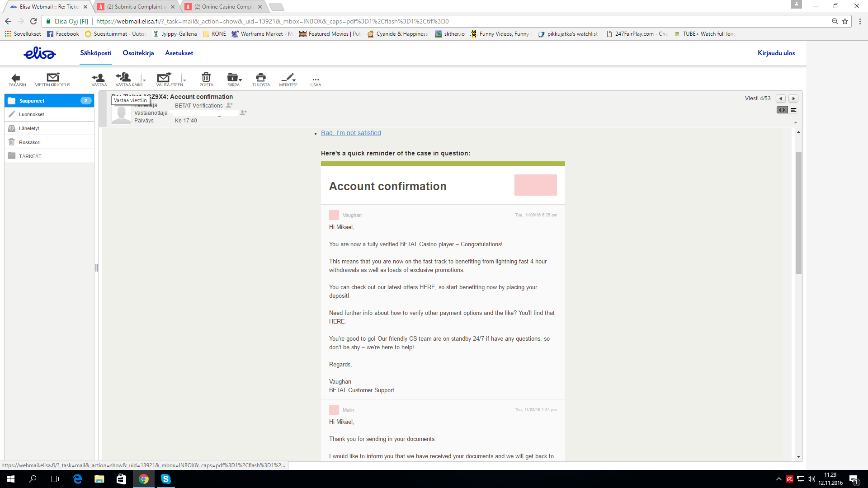Image resolution: width=868 pixels, height=488 pixels.
Task: Open the Saapuneet inbox folder
Action: (x=49, y=101)
